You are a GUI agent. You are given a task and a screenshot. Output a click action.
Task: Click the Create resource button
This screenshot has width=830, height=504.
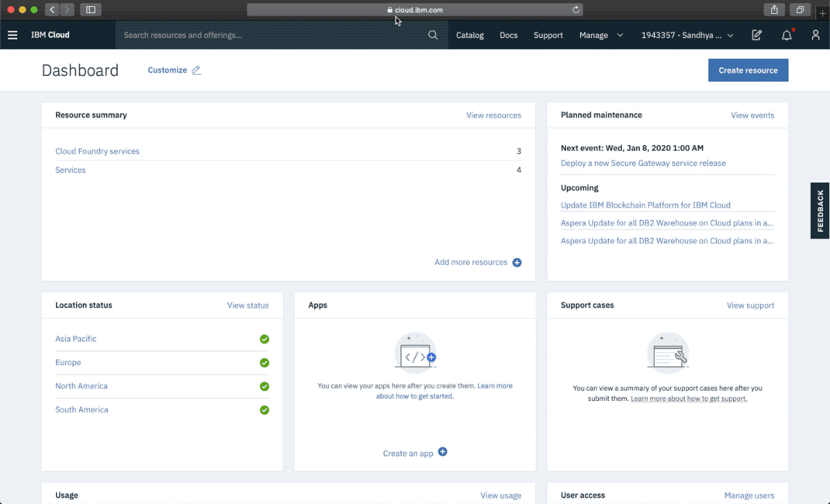click(x=748, y=70)
